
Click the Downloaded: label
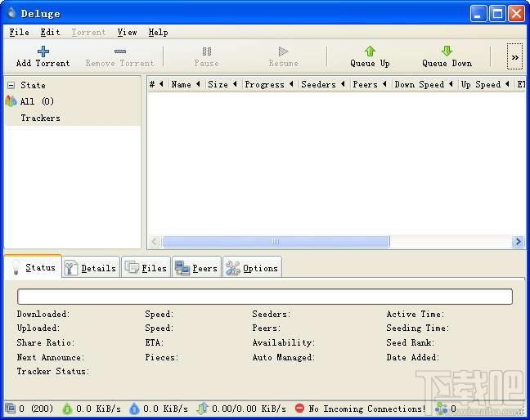(43, 314)
